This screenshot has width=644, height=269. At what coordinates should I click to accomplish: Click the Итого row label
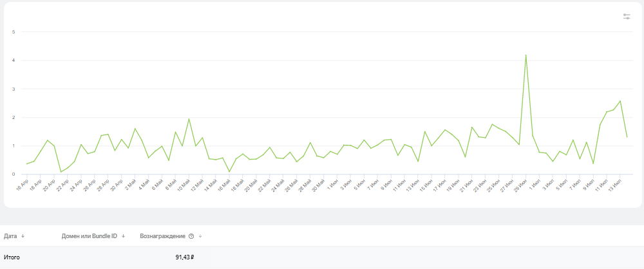12,257
